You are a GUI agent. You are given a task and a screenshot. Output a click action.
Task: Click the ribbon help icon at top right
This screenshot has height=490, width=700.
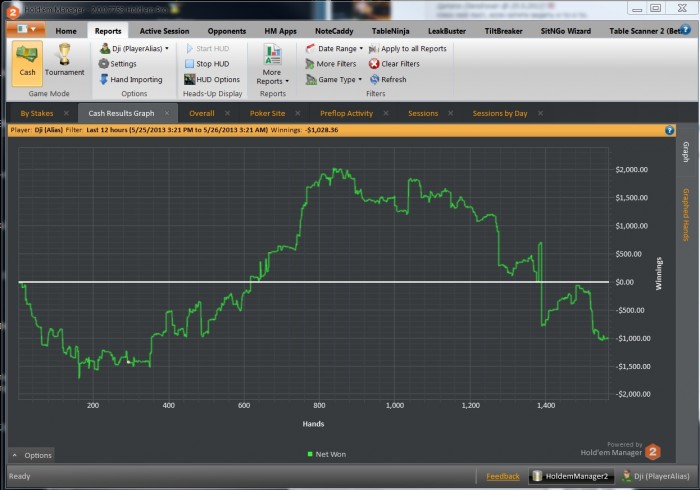coord(686,30)
